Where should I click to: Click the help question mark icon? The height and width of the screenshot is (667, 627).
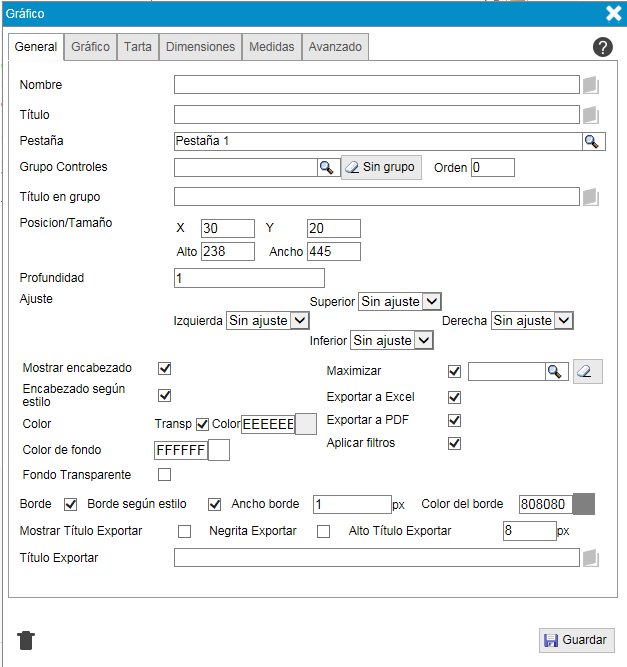(602, 47)
